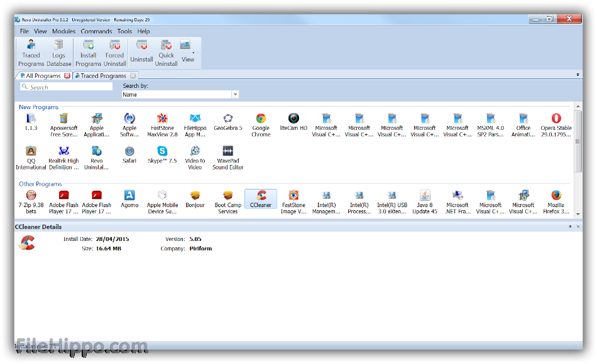Select FastStone MaxView 2.8

(162, 125)
